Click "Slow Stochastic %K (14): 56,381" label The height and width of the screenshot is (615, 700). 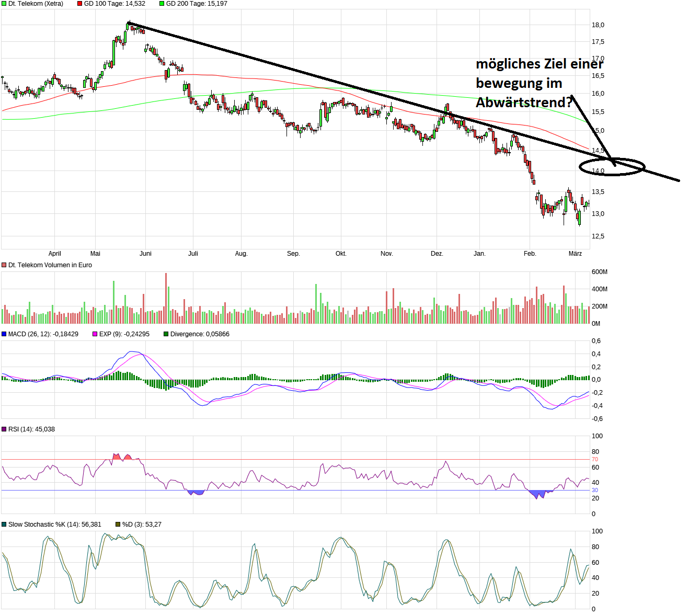(55, 525)
